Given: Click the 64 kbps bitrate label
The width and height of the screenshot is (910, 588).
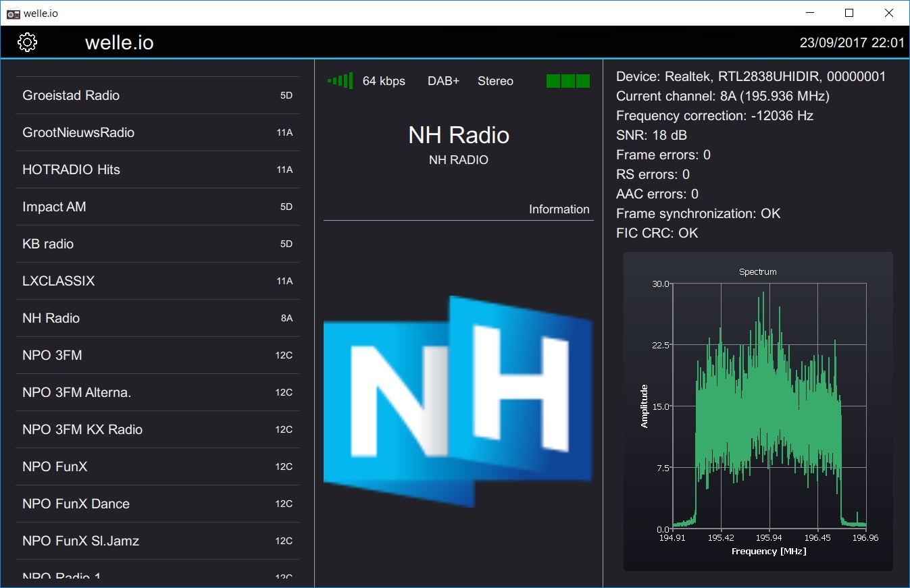Looking at the screenshot, I should [x=384, y=81].
